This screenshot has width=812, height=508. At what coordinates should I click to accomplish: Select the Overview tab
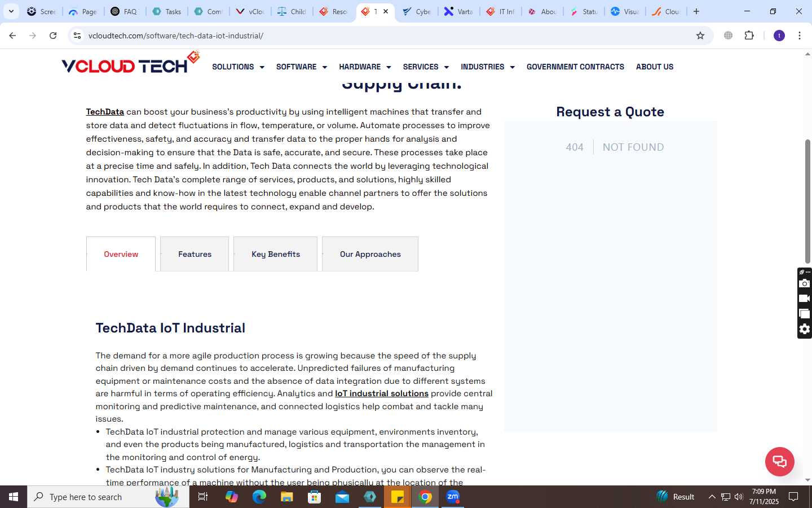(121, 254)
